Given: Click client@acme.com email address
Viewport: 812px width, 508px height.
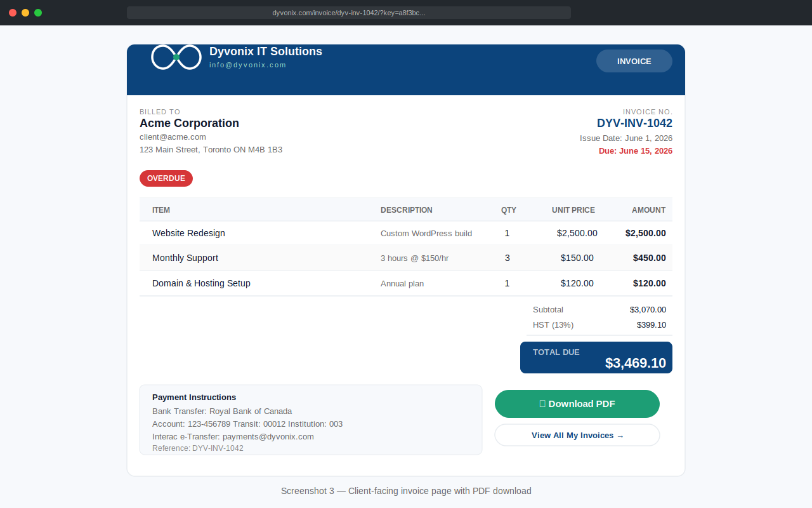Looking at the screenshot, I should [173, 137].
